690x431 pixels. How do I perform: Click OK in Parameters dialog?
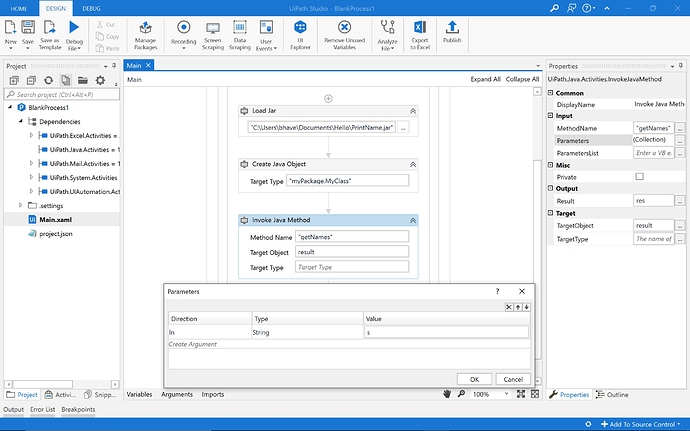point(474,379)
